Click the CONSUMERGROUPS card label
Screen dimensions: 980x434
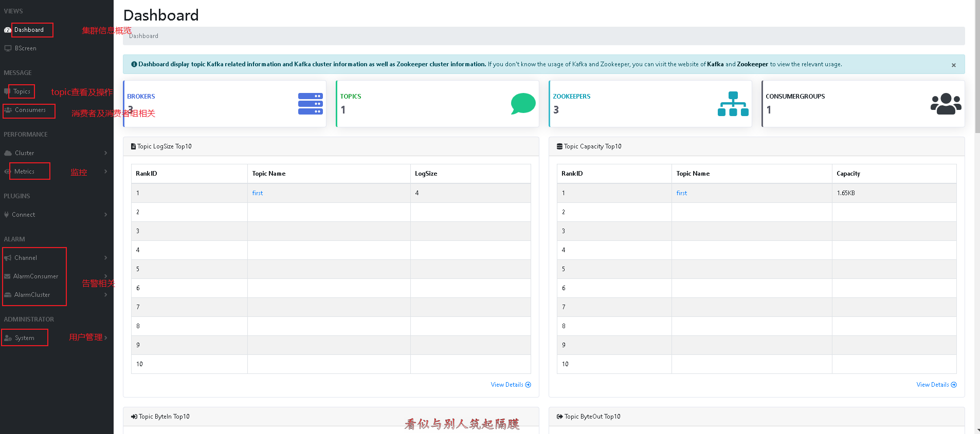(x=795, y=97)
